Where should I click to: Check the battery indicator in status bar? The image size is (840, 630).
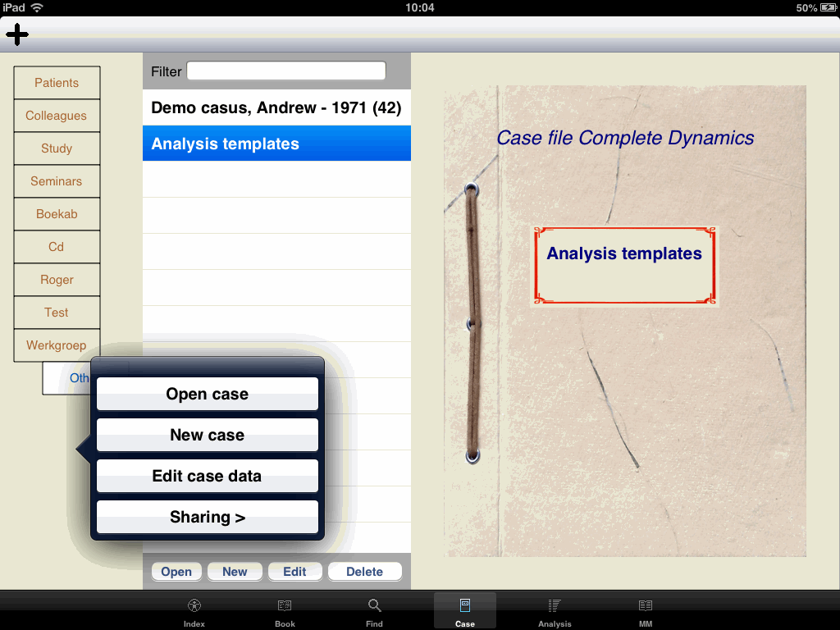(828, 7)
